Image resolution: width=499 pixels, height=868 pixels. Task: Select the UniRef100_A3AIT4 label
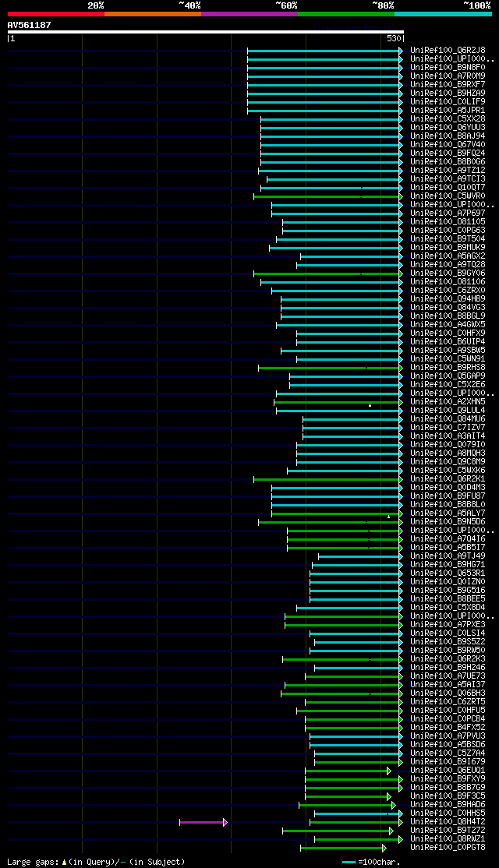(x=448, y=436)
